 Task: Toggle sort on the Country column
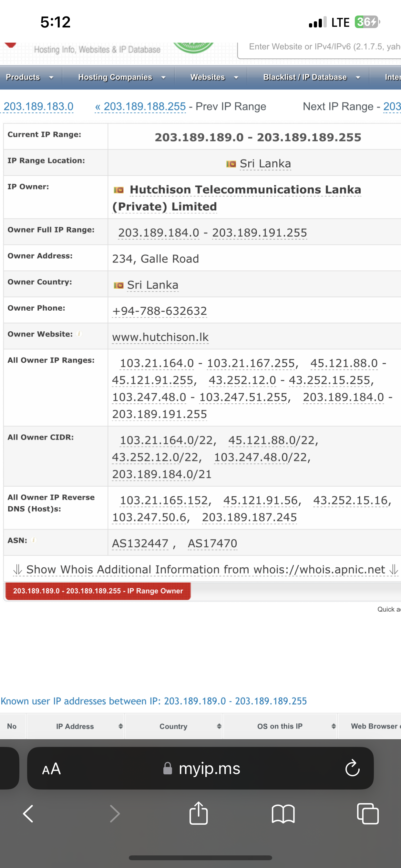click(x=218, y=726)
